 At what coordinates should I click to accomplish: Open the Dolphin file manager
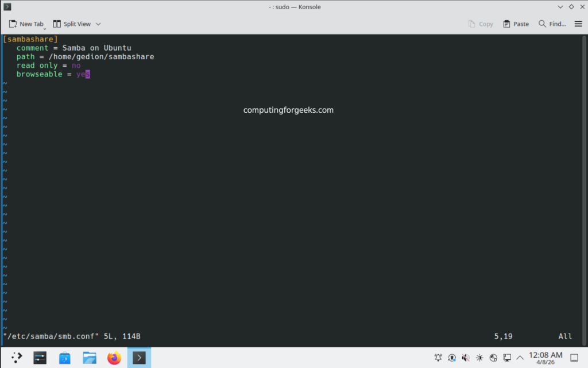pos(90,357)
